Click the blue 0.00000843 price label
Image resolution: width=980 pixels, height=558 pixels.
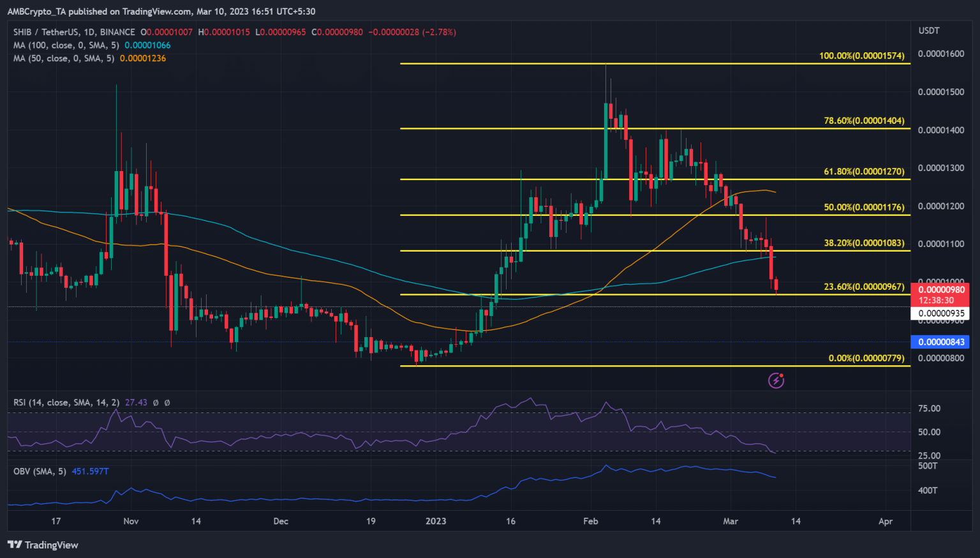[940, 342]
